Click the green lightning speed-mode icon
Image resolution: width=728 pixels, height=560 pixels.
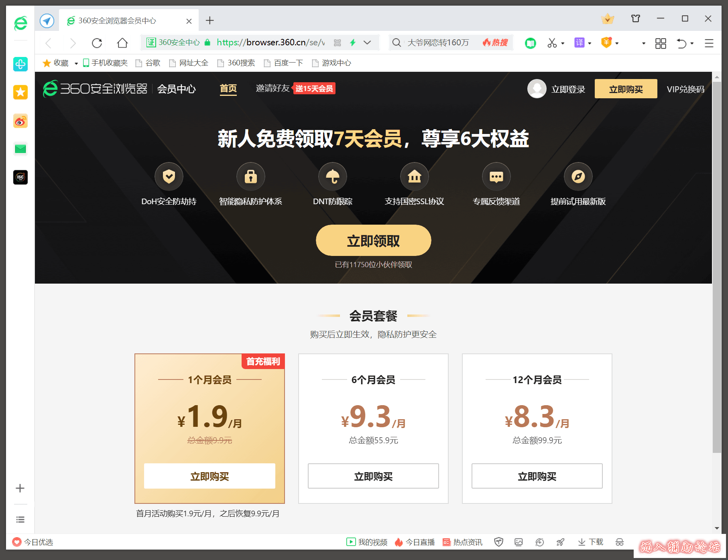(353, 43)
